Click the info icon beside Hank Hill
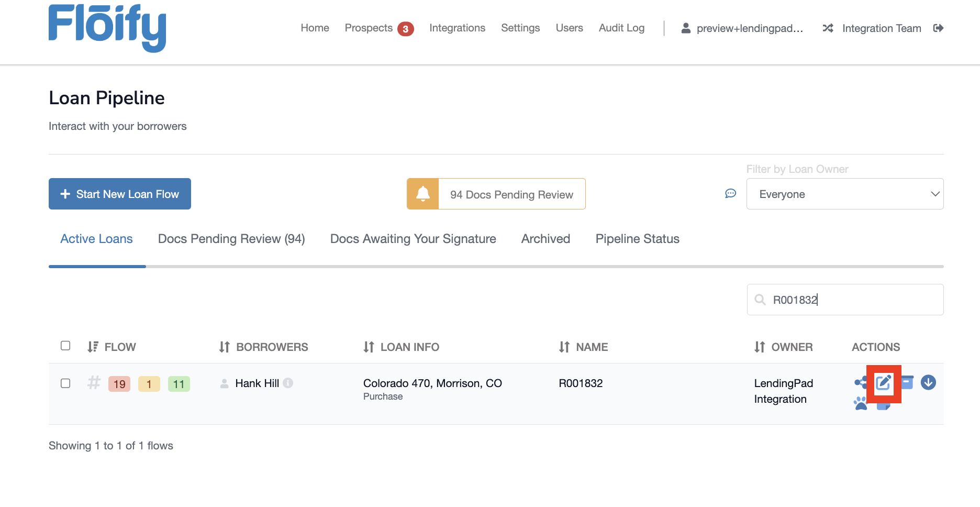The width and height of the screenshot is (980, 507). pyautogui.click(x=288, y=383)
